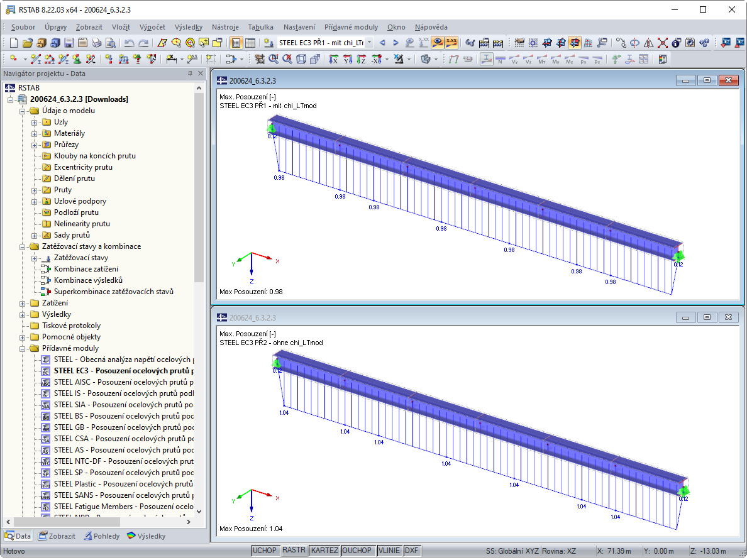This screenshot has width=747, height=560.
Task: Show axial force N diagram
Action: click(501, 59)
